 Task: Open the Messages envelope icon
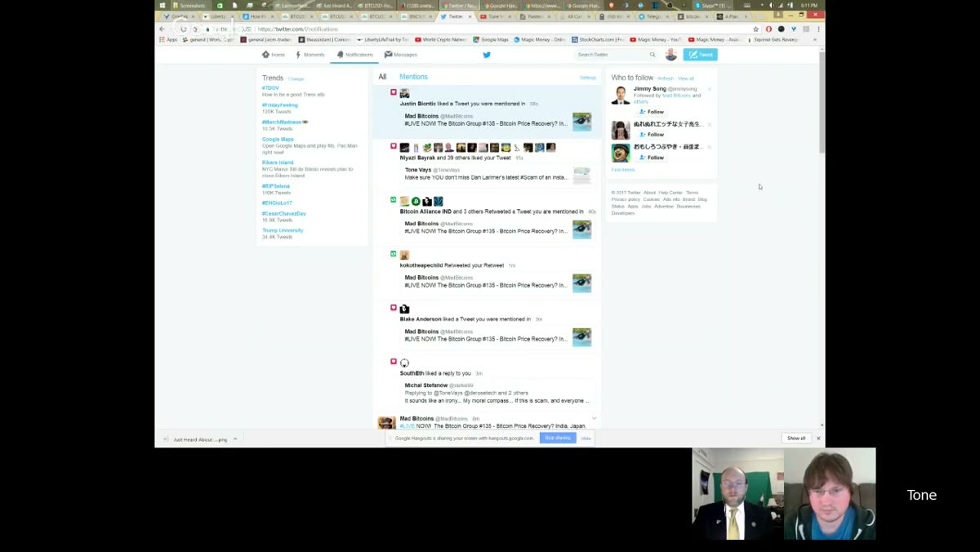(x=388, y=55)
